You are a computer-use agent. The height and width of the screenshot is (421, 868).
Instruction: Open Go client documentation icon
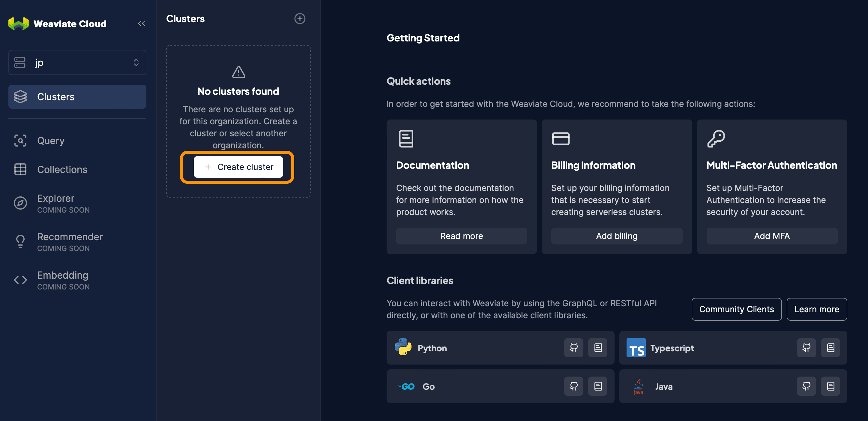pyautogui.click(x=598, y=386)
